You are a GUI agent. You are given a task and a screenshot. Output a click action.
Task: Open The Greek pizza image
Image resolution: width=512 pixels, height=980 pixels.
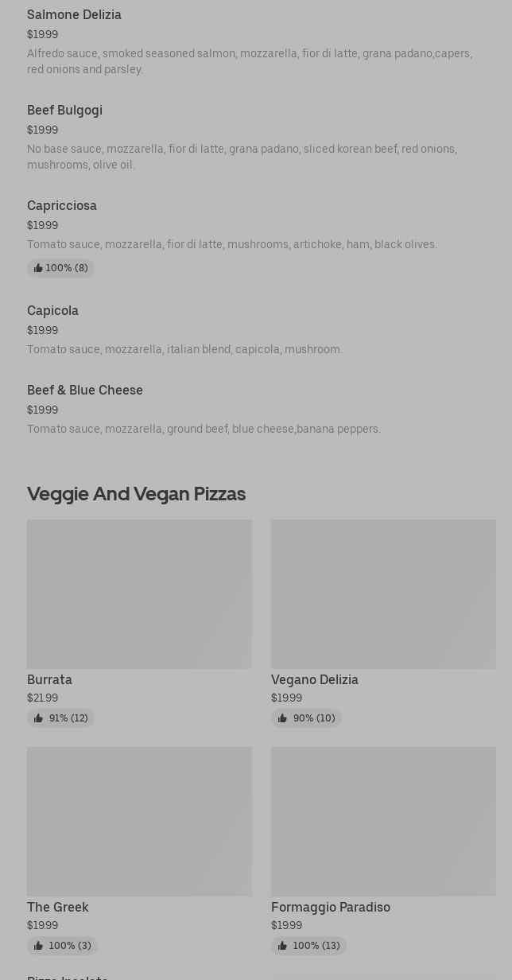click(x=139, y=822)
